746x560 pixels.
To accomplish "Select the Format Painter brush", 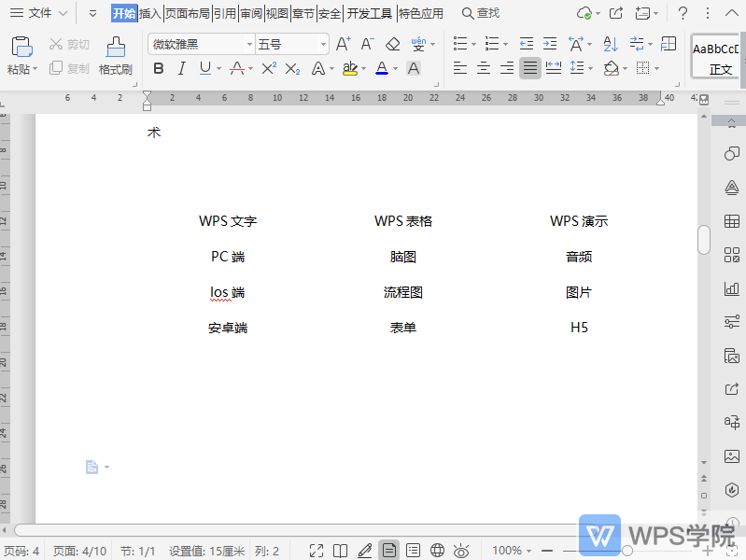I will 116,47.
